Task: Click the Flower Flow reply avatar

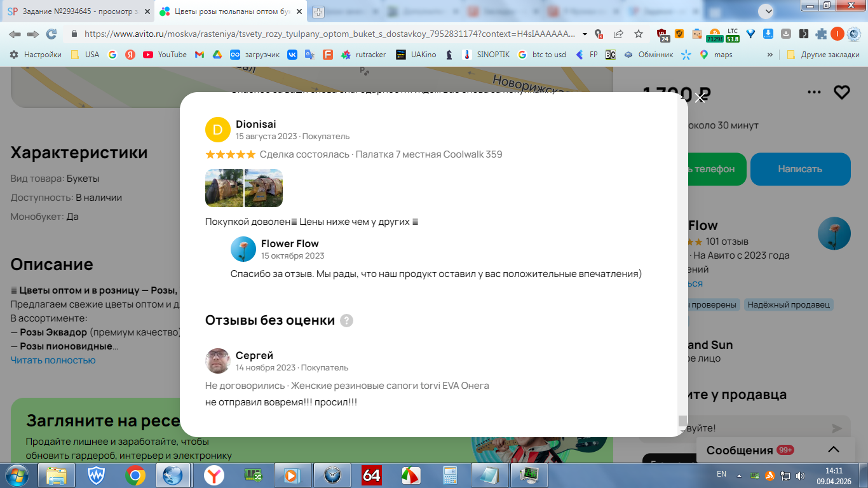Action: [x=243, y=249]
